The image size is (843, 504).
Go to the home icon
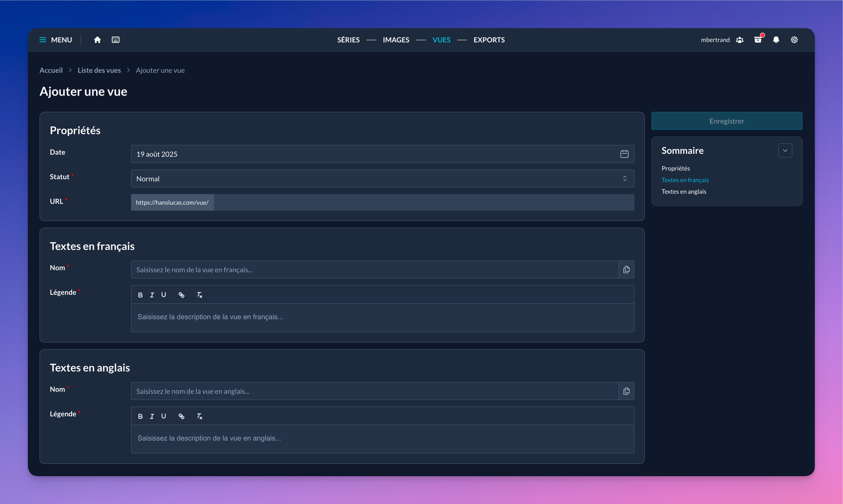pyautogui.click(x=97, y=40)
